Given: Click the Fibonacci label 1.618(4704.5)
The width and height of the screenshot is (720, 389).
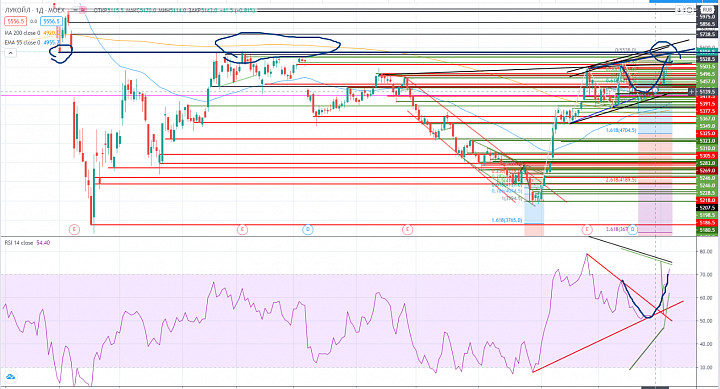Looking at the screenshot, I should tap(621, 130).
